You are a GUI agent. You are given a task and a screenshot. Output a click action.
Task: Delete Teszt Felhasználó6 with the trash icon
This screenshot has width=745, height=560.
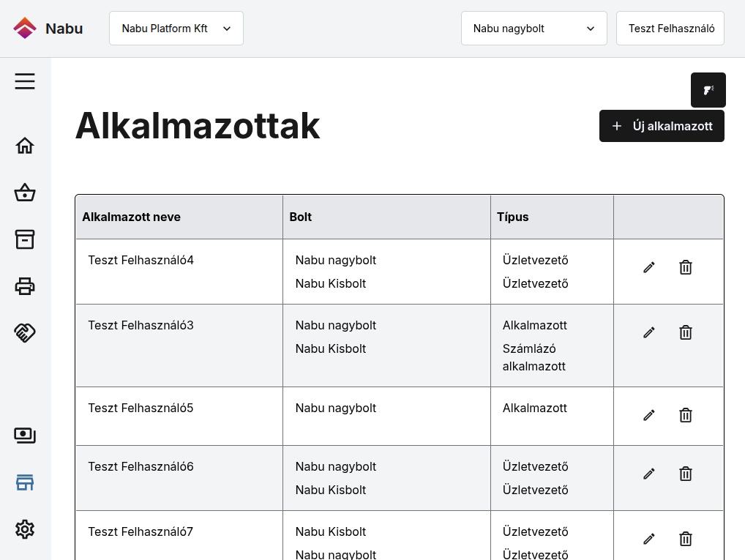coord(686,474)
